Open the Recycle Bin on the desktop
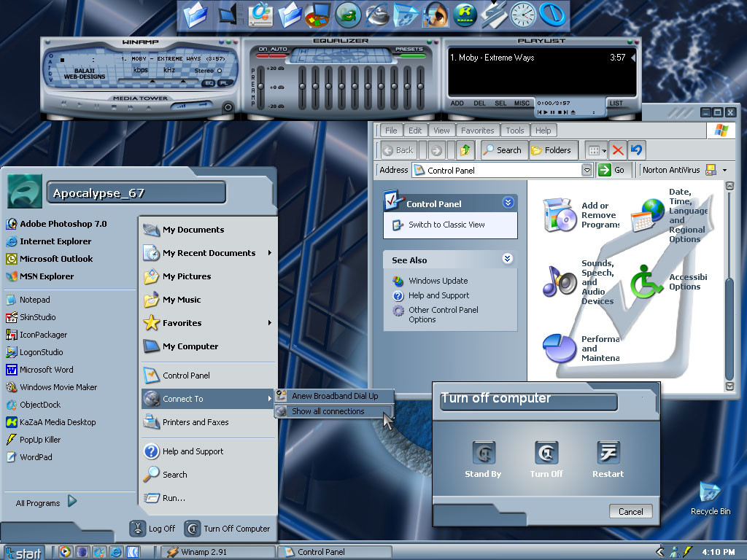The image size is (747, 560). pos(711,497)
